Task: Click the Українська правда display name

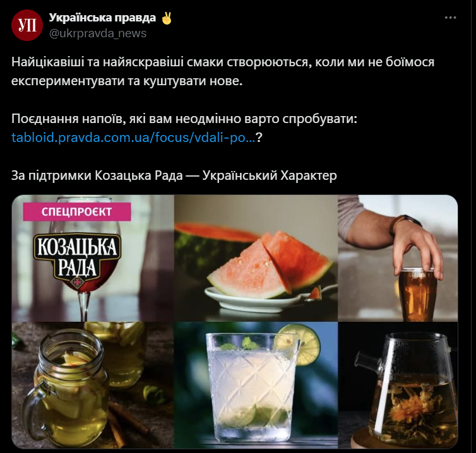Action: click(102, 18)
